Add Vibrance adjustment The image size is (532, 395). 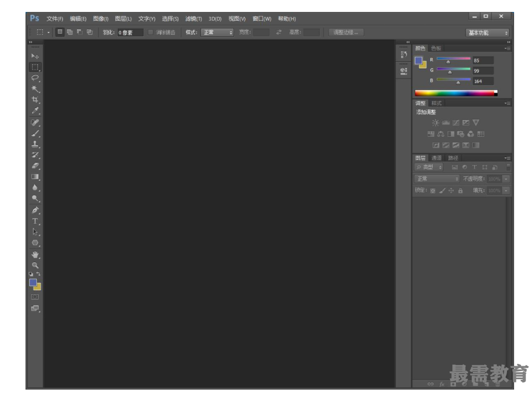[476, 123]
